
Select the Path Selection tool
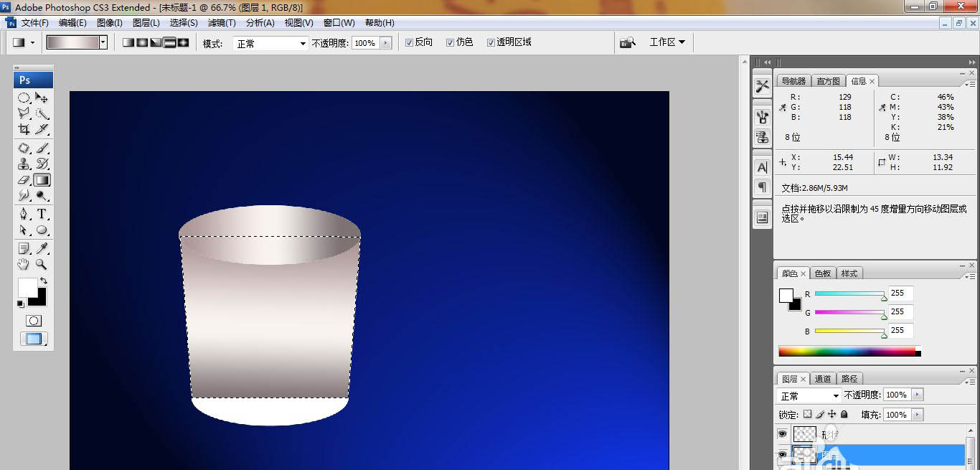[x=24, y=230]
